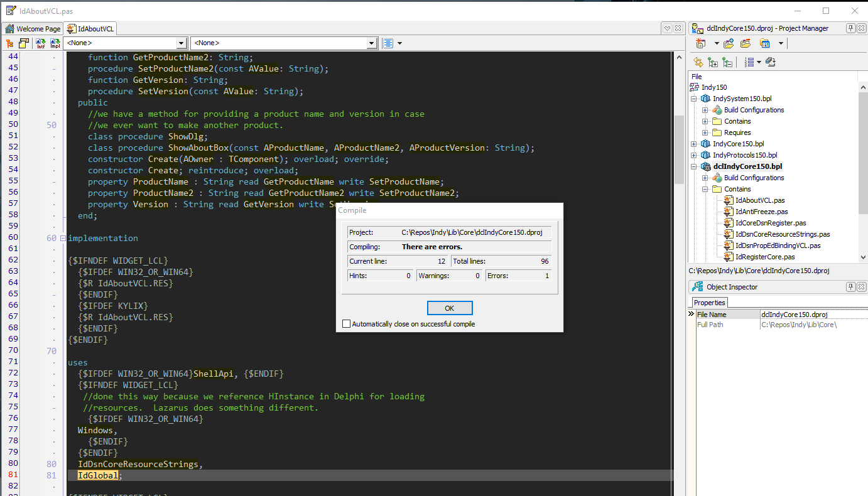The height and width of the screenshot is (496, 868).
Task: Unpin the Project Manager panel
Action: [850, 28]
